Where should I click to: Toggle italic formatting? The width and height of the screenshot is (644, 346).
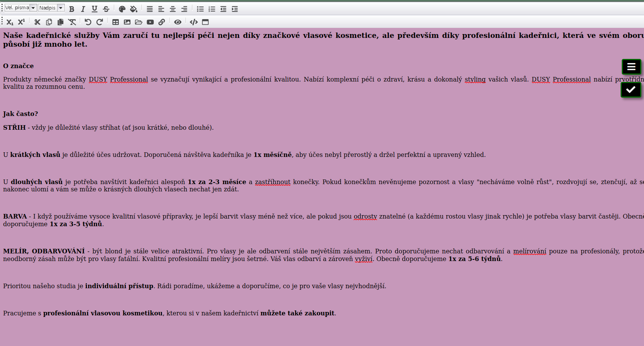point(83,9)
